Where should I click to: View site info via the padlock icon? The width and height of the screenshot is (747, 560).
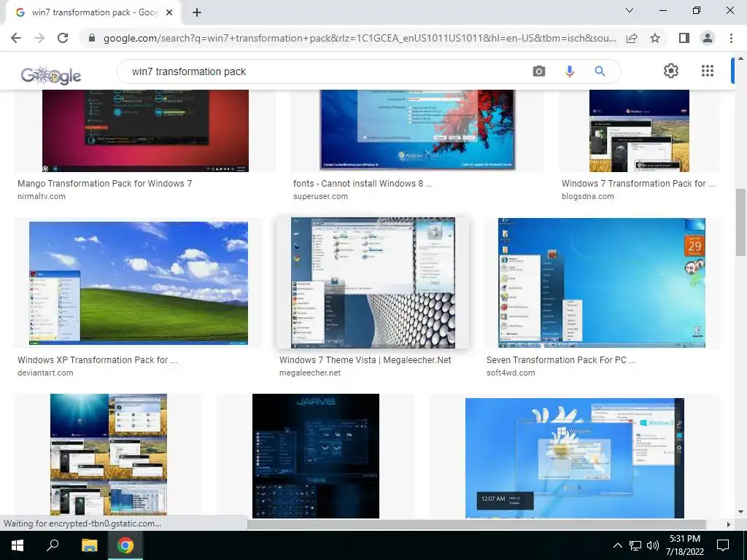coord(92,38)
